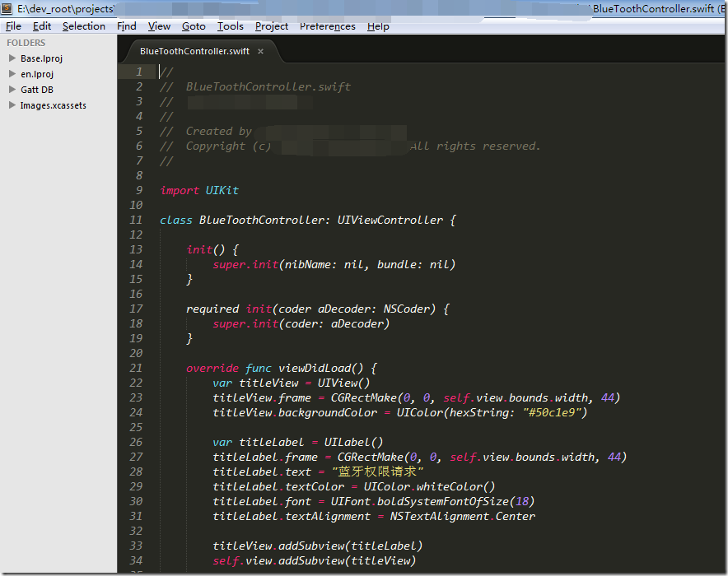The image size is (728, 576).
Task: Click 'init()' on line 13
Action: pos(206,250)
